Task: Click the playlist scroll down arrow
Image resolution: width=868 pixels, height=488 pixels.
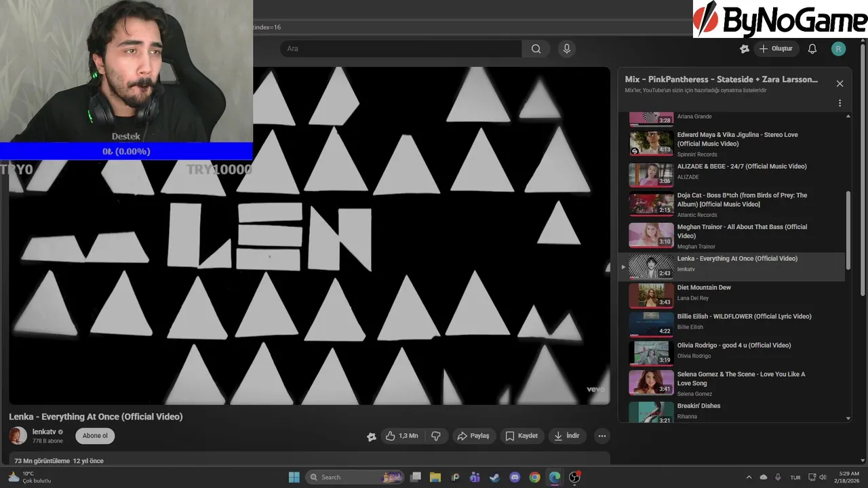Action: (x=848, y=418)
